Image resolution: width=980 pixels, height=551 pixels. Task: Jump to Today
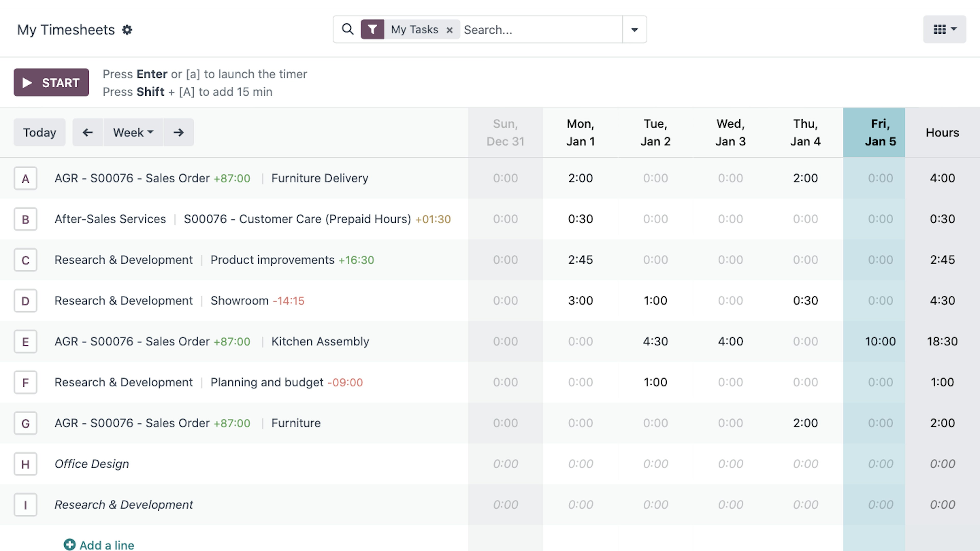point(40,132)
